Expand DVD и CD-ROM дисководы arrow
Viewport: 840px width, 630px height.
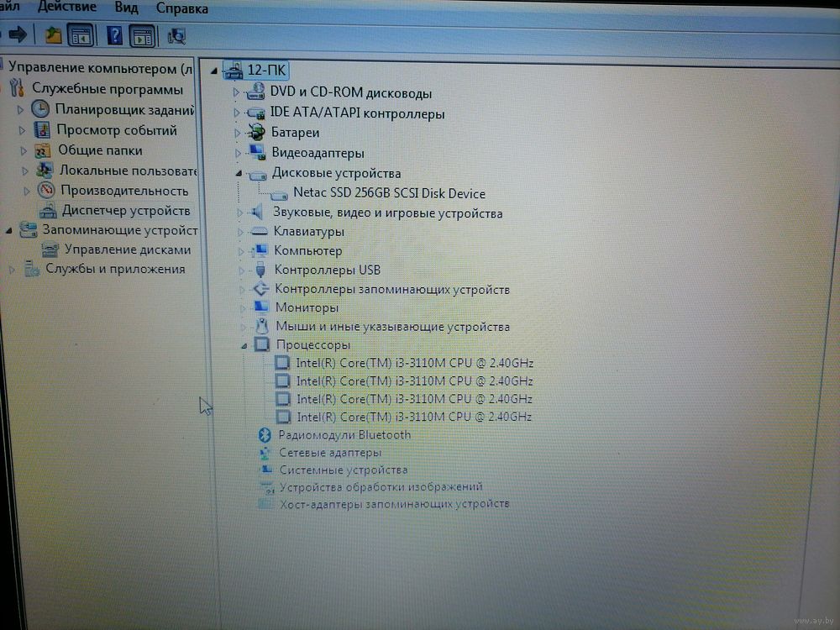click(236, 92)
